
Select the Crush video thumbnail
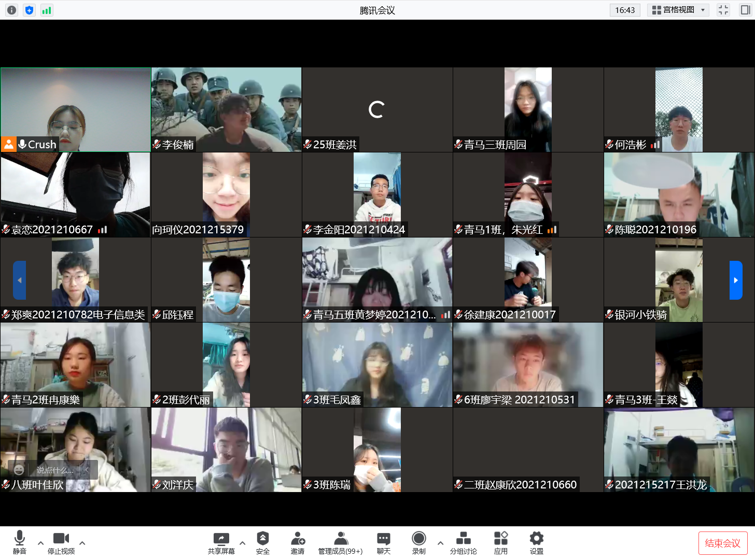coord(76,109)
